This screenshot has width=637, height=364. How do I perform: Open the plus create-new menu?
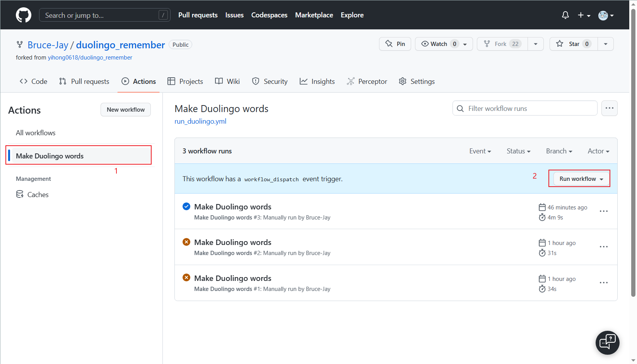pos(584,15)
